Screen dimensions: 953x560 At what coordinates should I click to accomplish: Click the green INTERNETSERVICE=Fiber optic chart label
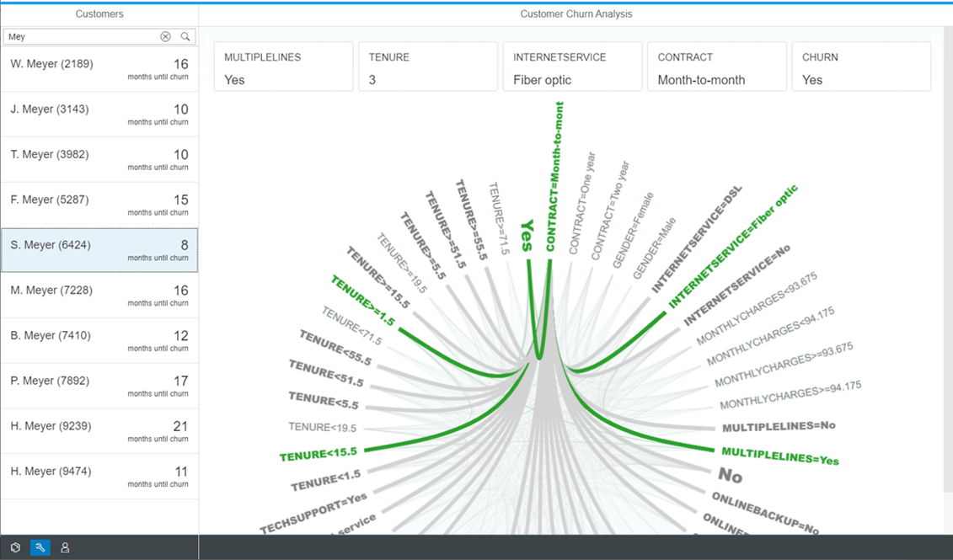pos(733,246)
